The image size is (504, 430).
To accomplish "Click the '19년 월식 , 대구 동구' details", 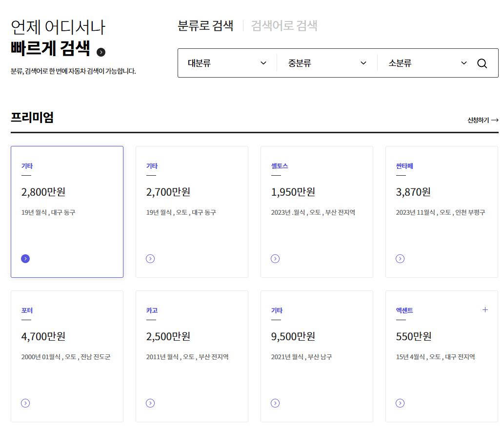I will (x=48, y=212).
